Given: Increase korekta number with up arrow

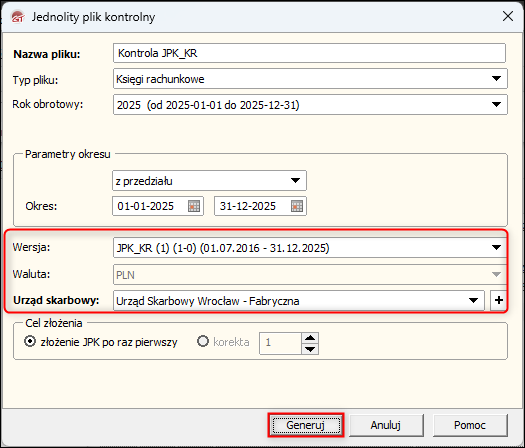Looking at the screenshot, I should (x=310, y=338).
